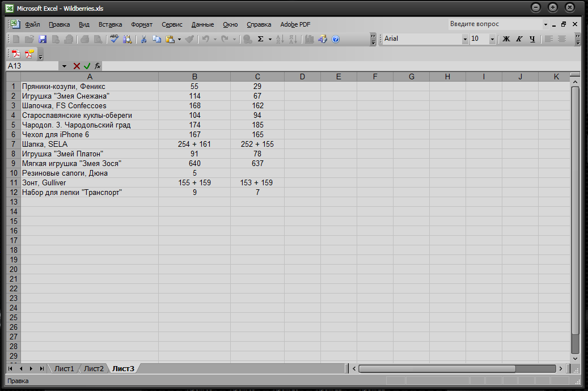The image size is (588, 391).
Task: Run the spelling check ABC icon
Action: pos(115,39)
